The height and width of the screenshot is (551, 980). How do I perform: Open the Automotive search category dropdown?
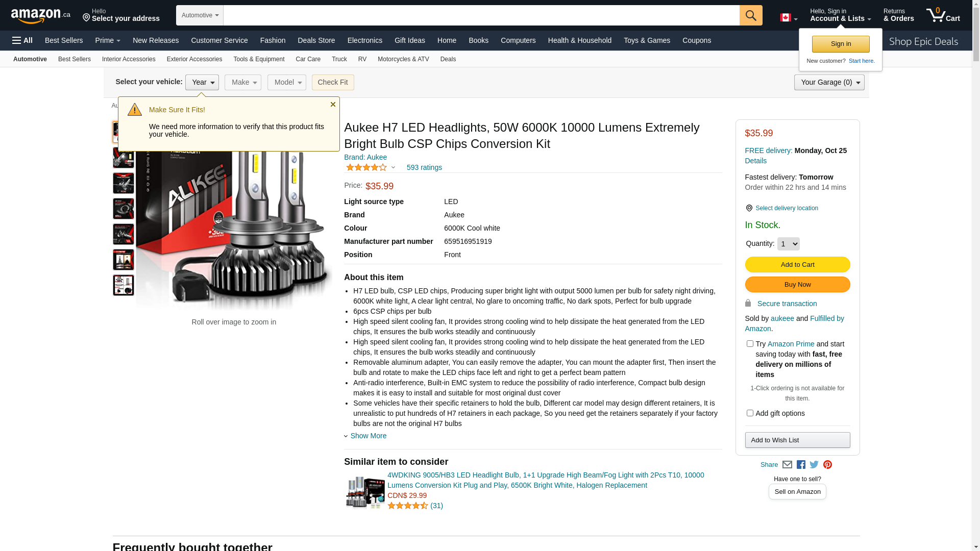(200, 15)
